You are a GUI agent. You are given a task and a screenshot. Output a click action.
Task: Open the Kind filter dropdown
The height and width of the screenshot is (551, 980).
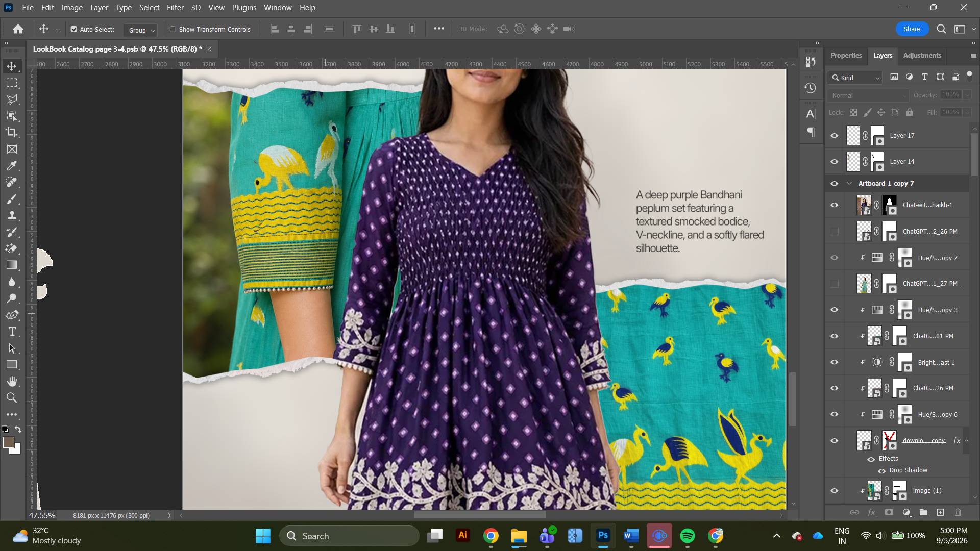(x=855, y=78)
